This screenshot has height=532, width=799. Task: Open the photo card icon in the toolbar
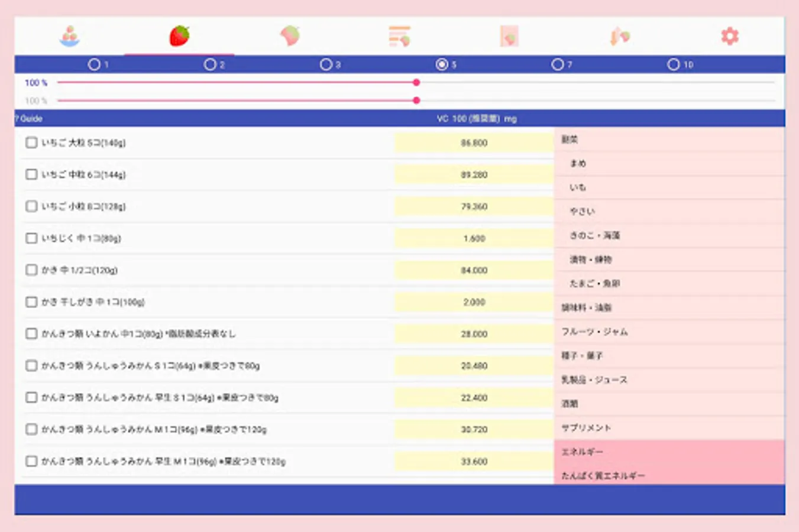pos(510,35)
